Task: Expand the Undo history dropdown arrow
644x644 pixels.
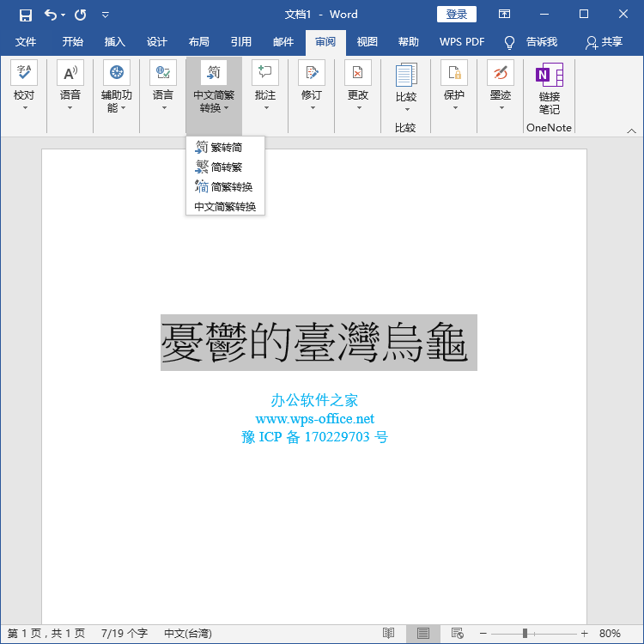Action: (x=63, y=15)
